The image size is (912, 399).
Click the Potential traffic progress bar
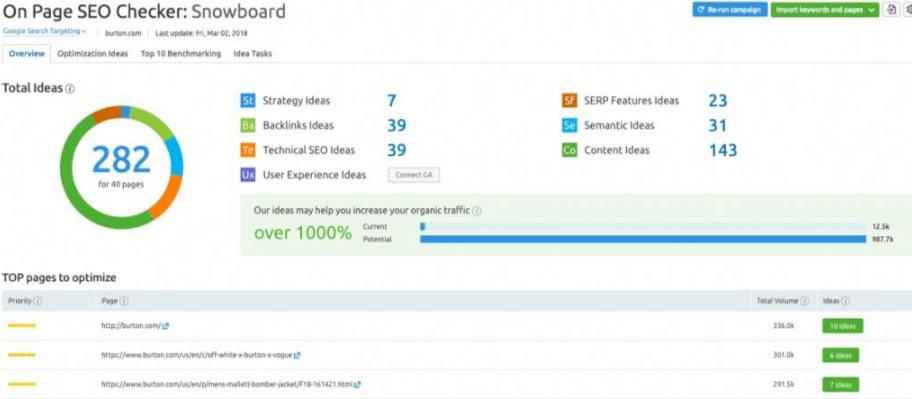pos(643,239)
